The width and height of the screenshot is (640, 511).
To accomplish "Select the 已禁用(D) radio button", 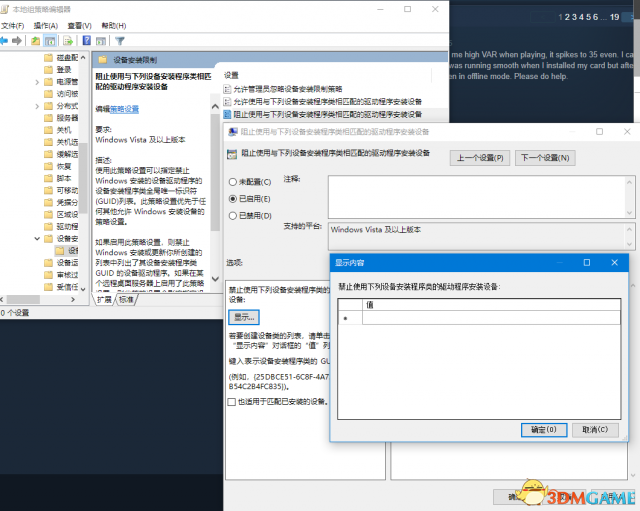I will point(233,216).
